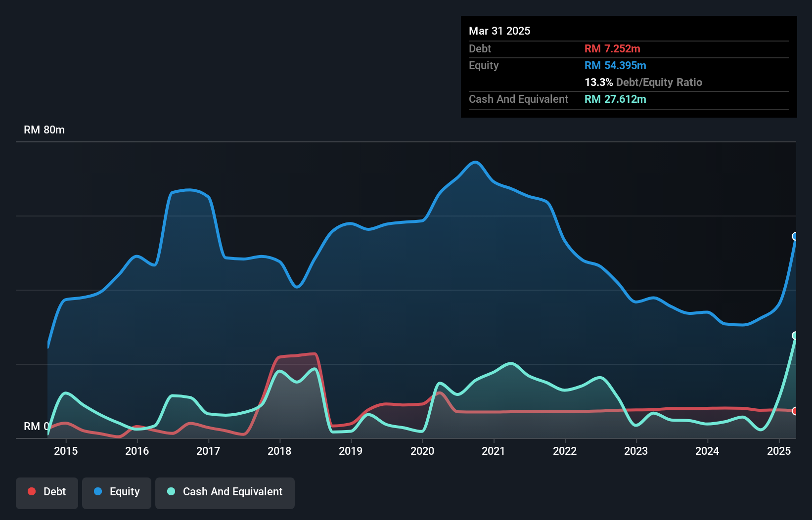Click the 2015 x-axis label
This screenshot has height=520, width=812.
click(66, 451)
